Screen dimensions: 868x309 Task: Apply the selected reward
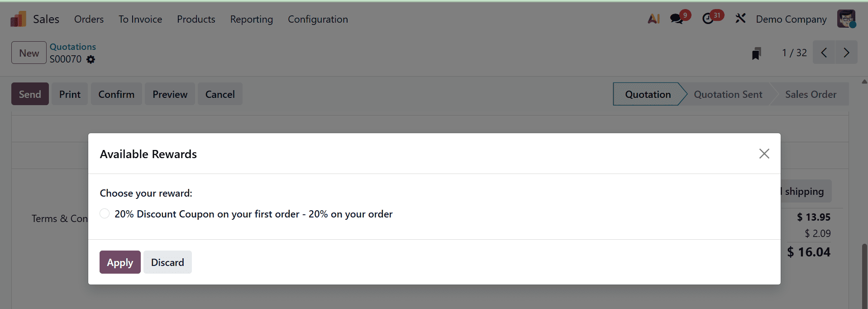[119, 262]
